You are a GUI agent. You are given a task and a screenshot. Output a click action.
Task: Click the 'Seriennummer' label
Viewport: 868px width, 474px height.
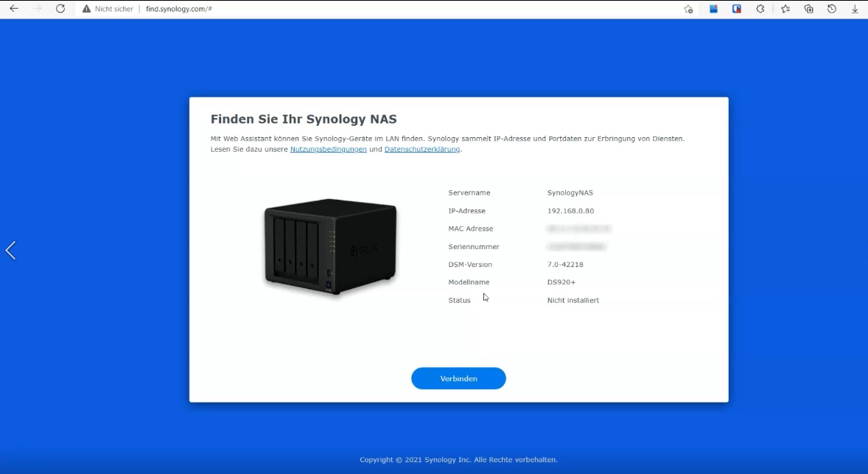[x=474, y=247]
